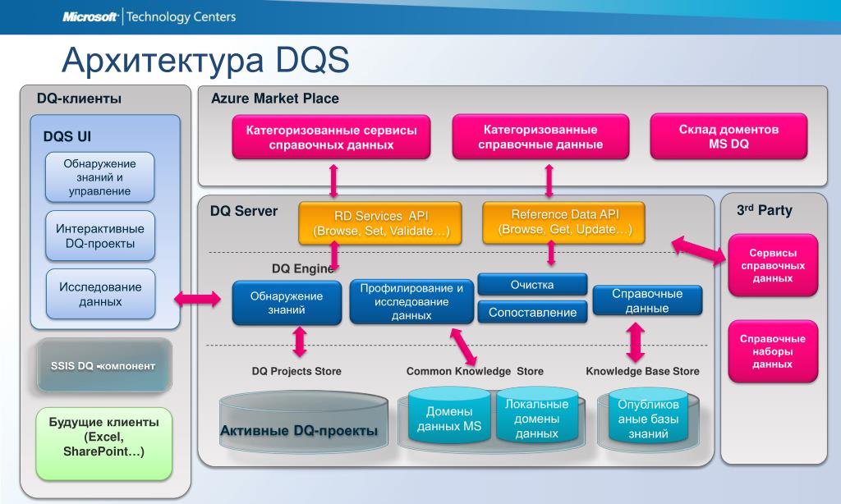841x504 pixels.
Task: Click the 'DQ-клиенты' panel heading
Action: (x=79, y=99)
